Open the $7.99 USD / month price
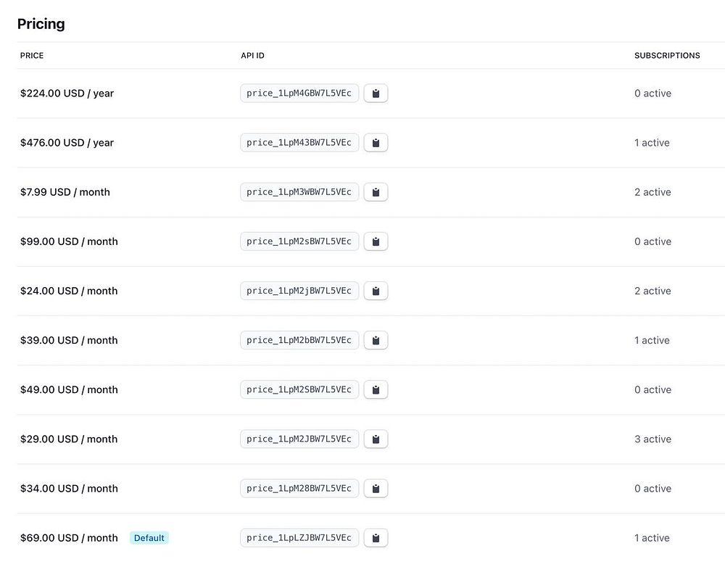Viewport: 725px width, 588px height. coord(65,192)
